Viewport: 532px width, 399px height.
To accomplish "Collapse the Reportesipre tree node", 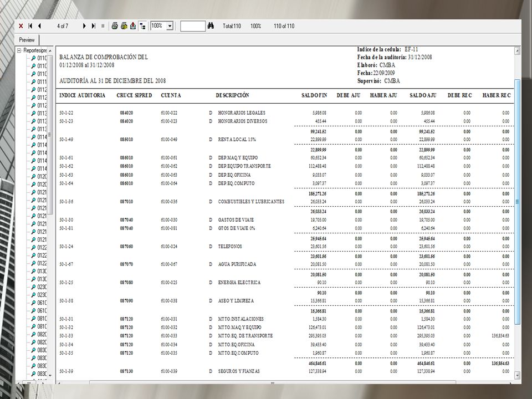I will (x=19, y=50).
